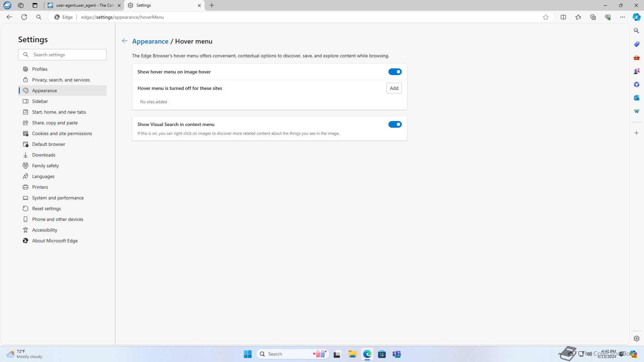Open About Microsoft Edge
This screenshot has height=362, width=644.
click(62, 241)
